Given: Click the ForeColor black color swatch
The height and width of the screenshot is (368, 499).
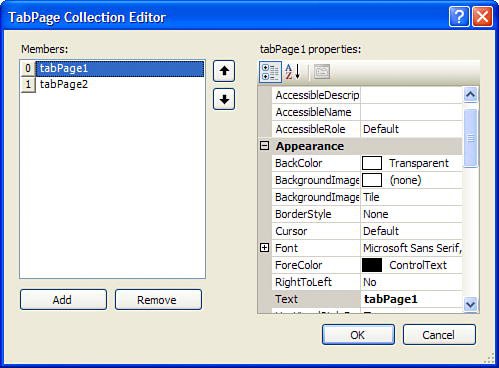Looking at the screenshot, I should coord(372,265).
